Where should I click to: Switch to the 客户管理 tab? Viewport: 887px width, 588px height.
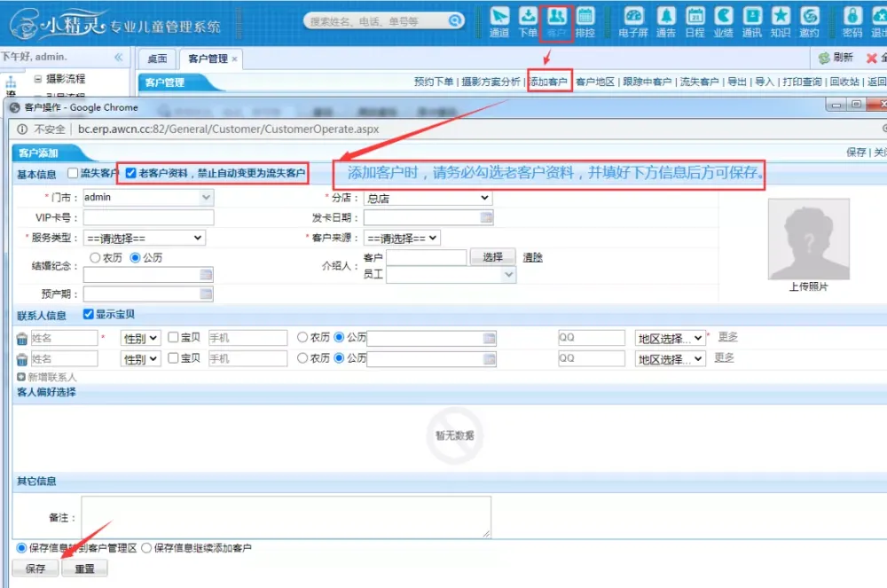pos(208,59)
